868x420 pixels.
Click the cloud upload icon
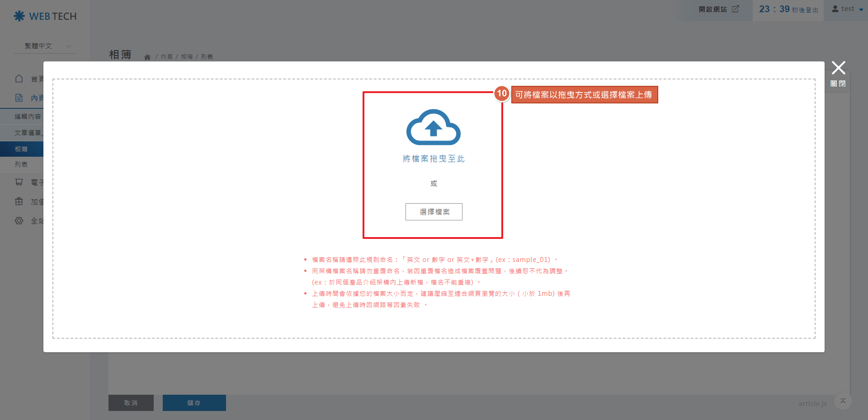pyautogui.click(x=433, y=127)
